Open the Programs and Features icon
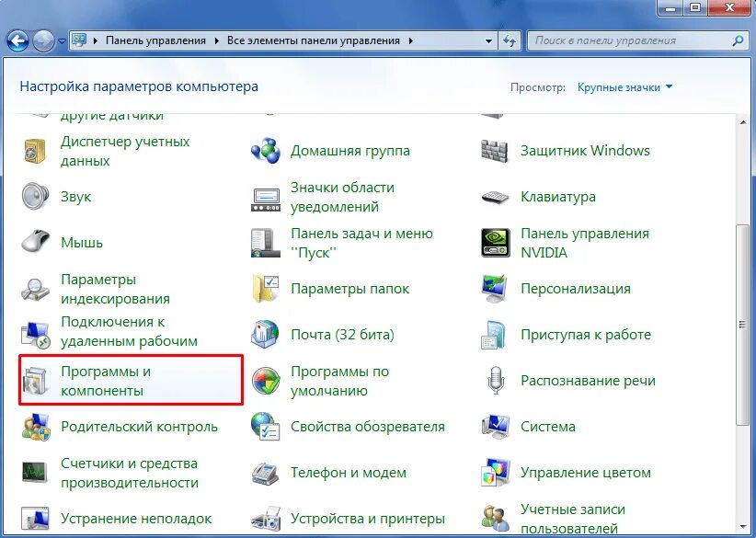 [x=35, y=381]
